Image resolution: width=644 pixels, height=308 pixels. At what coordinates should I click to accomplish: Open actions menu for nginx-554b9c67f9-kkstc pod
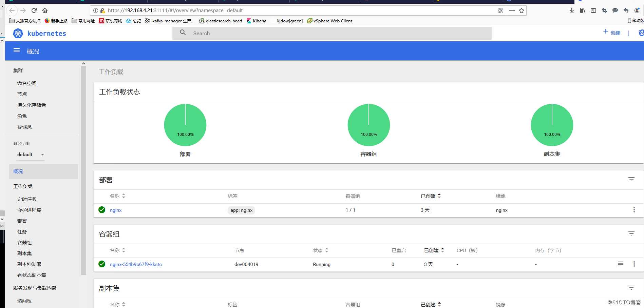[x=634, y=264]
